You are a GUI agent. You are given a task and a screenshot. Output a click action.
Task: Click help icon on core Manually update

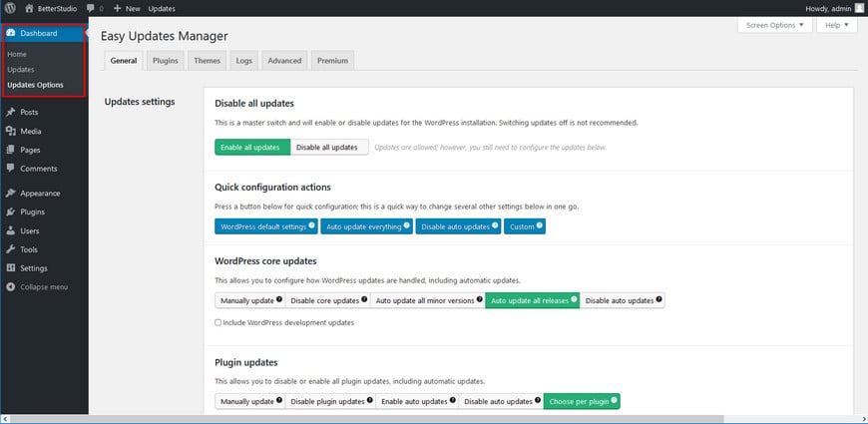click(x=279, y=299)
